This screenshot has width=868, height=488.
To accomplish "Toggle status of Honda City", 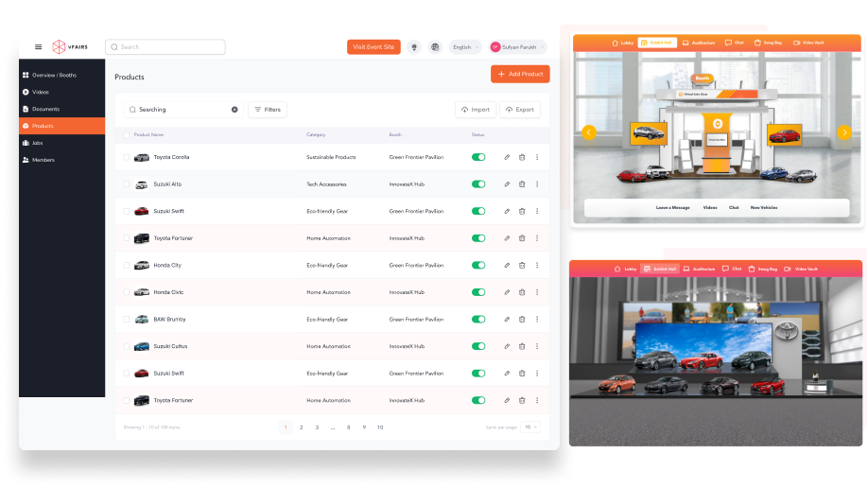I will pos(478,266).
